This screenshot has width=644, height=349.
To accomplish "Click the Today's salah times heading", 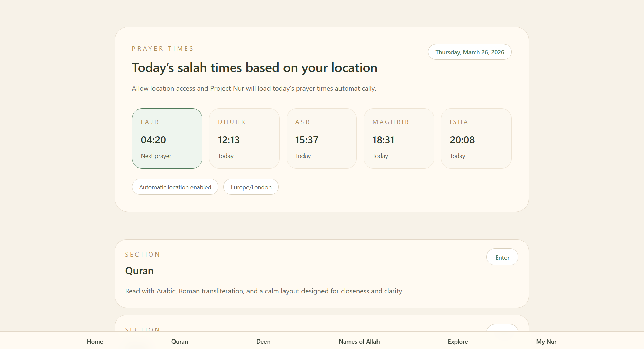I will 254,68.
